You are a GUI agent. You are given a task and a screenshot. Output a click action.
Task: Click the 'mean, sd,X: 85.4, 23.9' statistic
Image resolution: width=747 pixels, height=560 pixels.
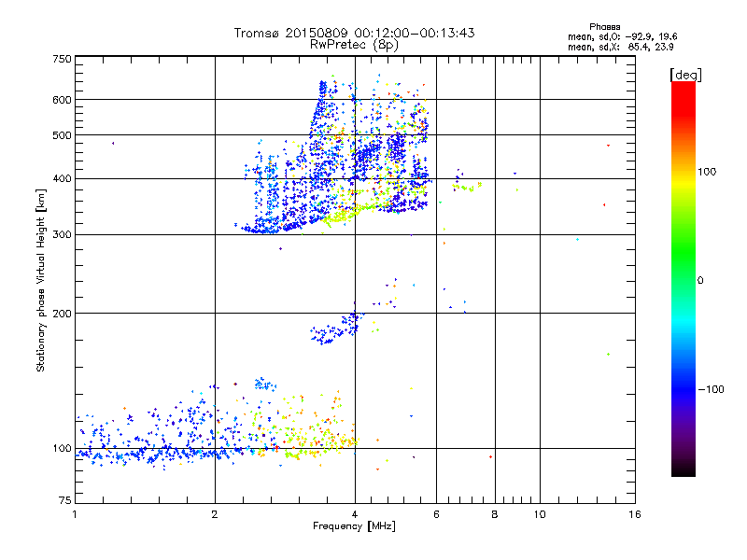pyautogui.click(x=620, y=47)
